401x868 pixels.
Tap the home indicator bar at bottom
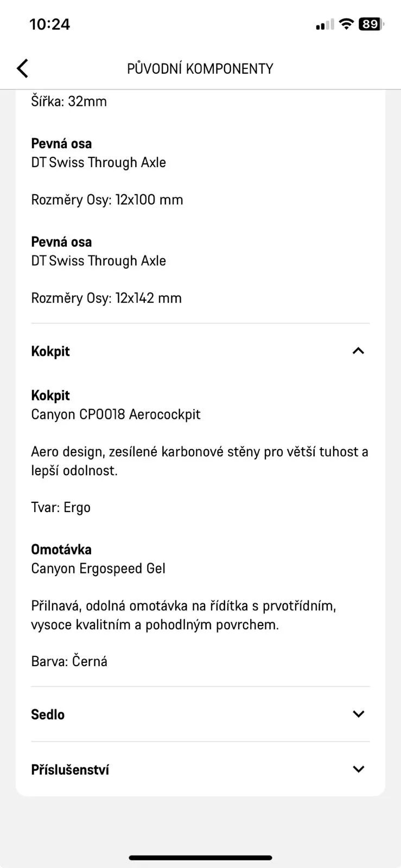tap(200, 858)
